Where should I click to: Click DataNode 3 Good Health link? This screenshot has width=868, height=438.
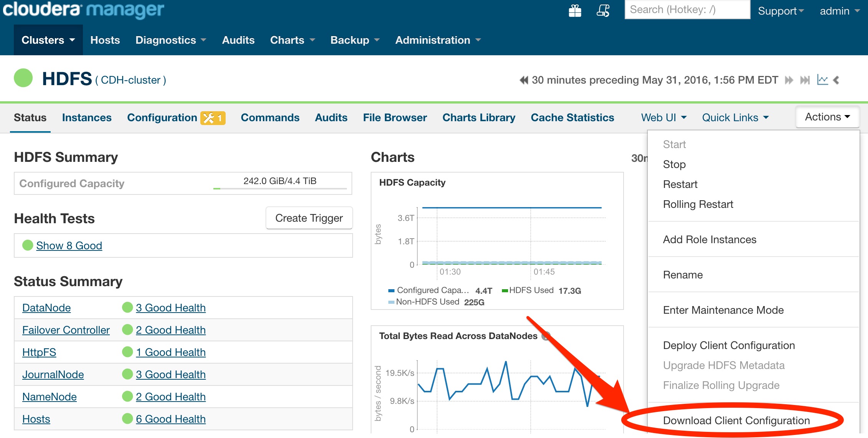[x=171, y=308]
